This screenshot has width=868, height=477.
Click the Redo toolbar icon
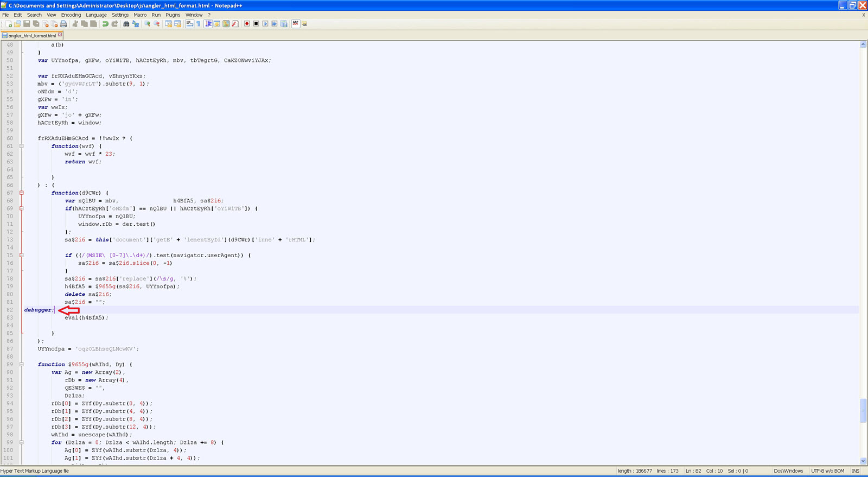[x=114, y=24]
